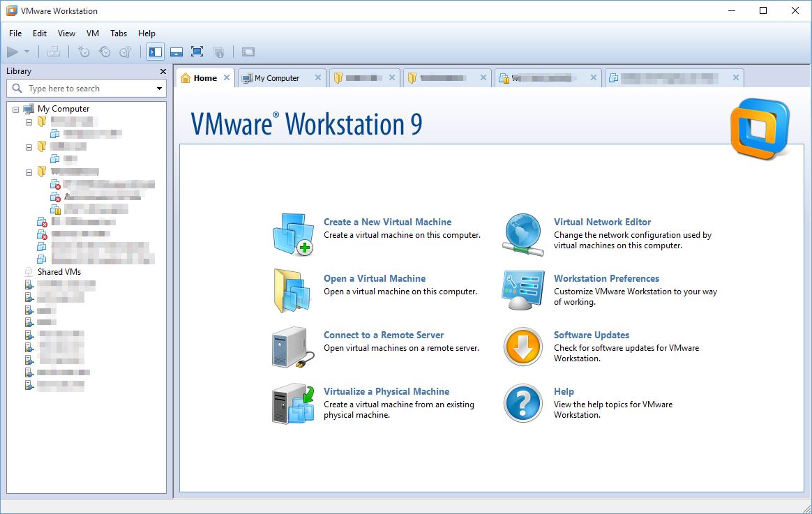Click the My Computer icon in Library tree
812x514 pixels.
29,109
